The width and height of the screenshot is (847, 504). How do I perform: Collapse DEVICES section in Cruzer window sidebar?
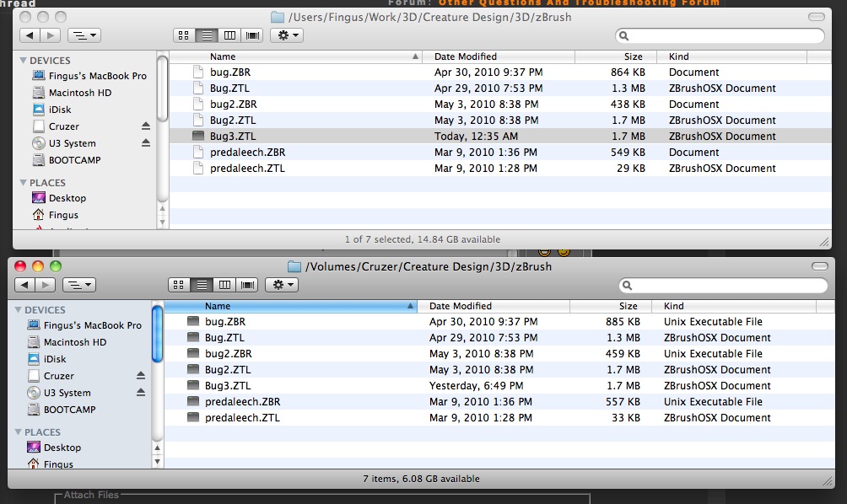pyautogui.click(x=19, y=310)
